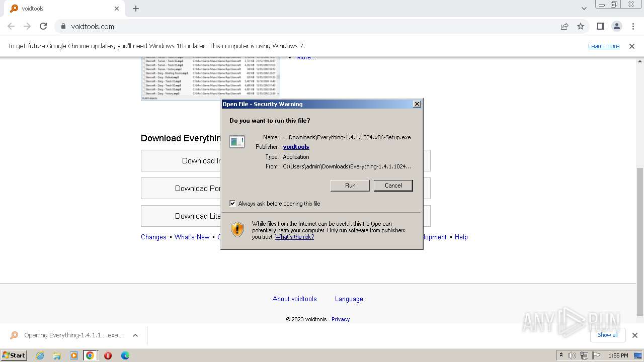Open the Language link
The width and height of the screenshot is (644, 362).
click(x=349, y=299)
